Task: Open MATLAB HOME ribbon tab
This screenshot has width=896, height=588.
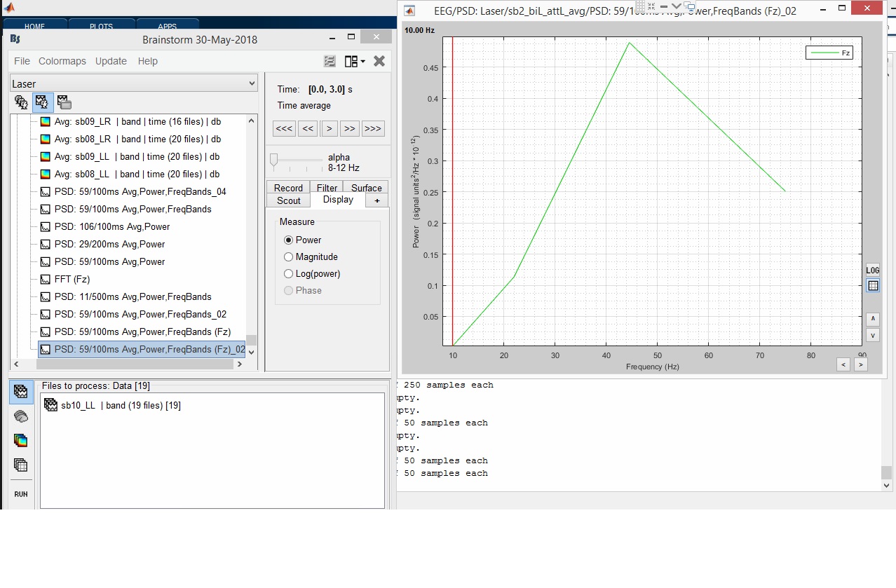Action: click(35, 27)
